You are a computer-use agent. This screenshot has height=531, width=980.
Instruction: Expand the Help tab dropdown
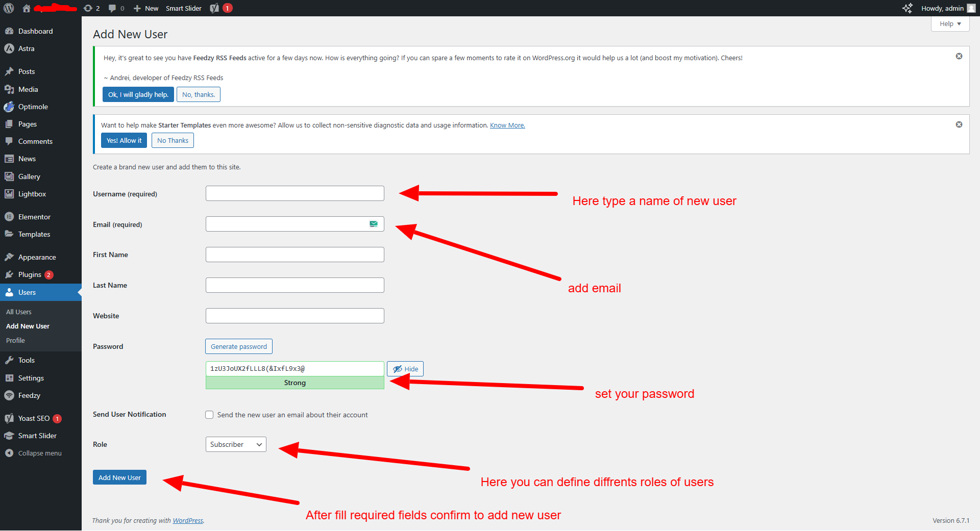tap(950, 24)
